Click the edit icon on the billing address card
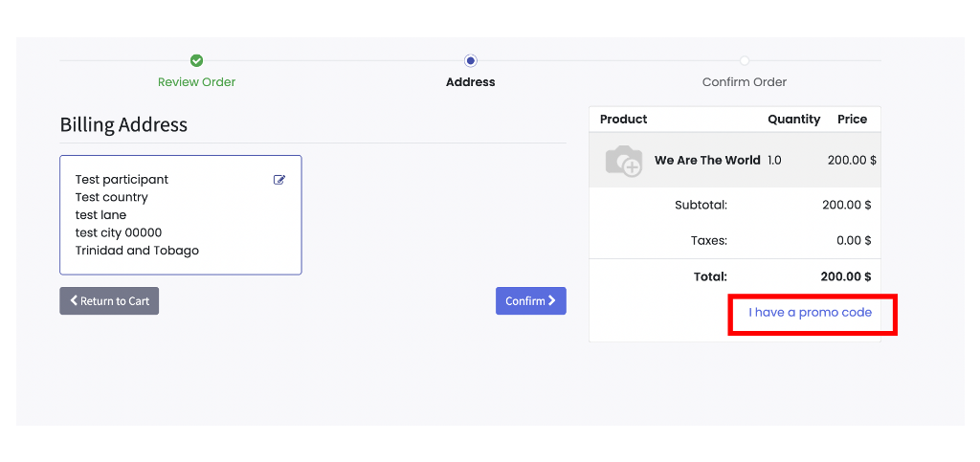 pyautogui.click(x=279, y=180)
